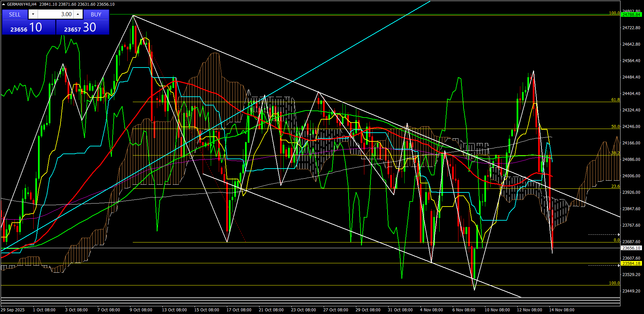Click the white 23656.10 current price label

pos(631,248)
